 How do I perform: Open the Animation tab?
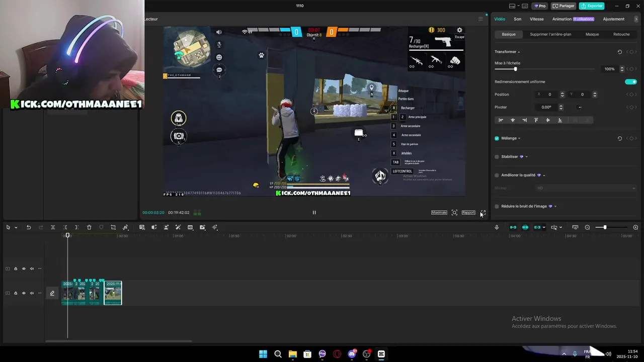pyautogui.click(x=562, y=19)
